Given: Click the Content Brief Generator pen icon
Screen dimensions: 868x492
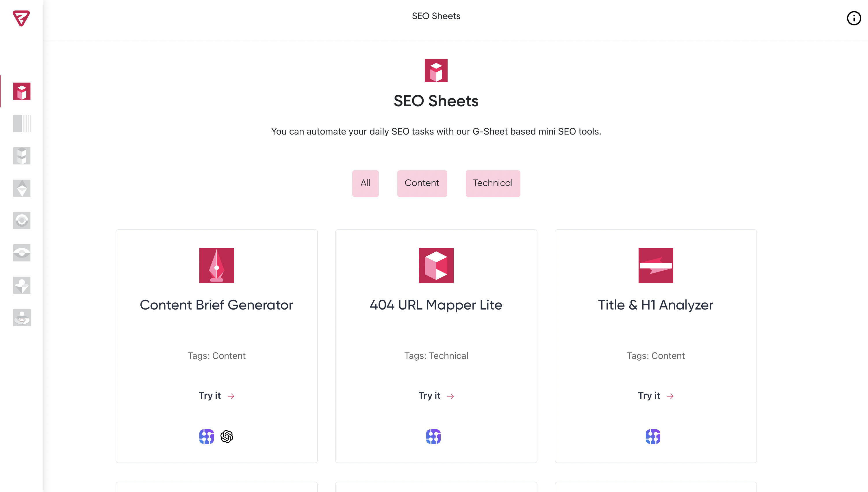Looking at the screenshot, I should 216,266.
